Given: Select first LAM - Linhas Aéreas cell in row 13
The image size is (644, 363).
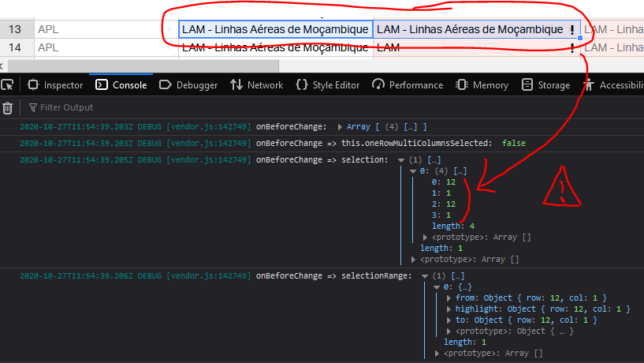Looking at the screenshot, I should (x=276, y=30).
